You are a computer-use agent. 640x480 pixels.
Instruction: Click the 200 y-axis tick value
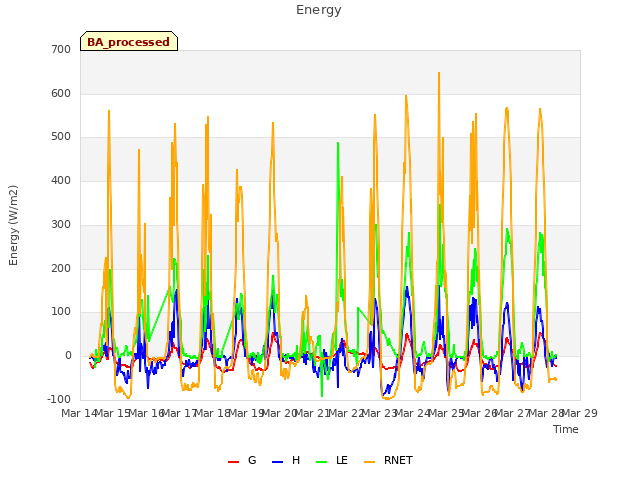61,269
